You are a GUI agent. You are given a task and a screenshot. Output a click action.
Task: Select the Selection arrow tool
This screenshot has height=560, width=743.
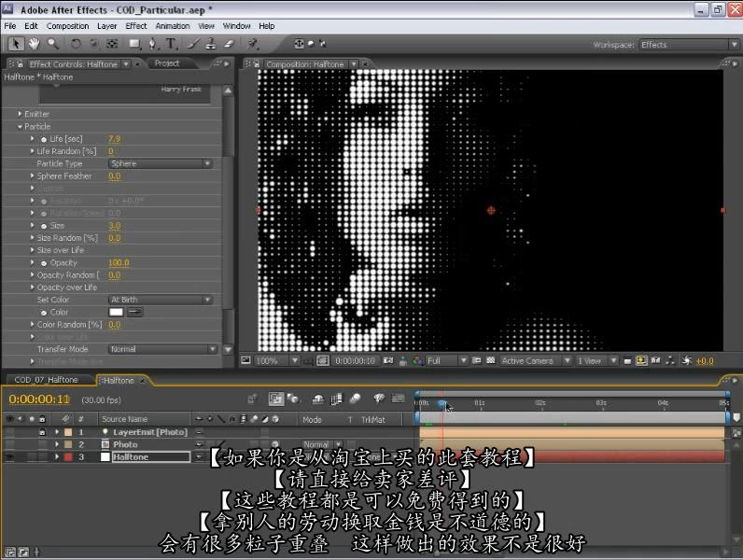tap(16, 44)
